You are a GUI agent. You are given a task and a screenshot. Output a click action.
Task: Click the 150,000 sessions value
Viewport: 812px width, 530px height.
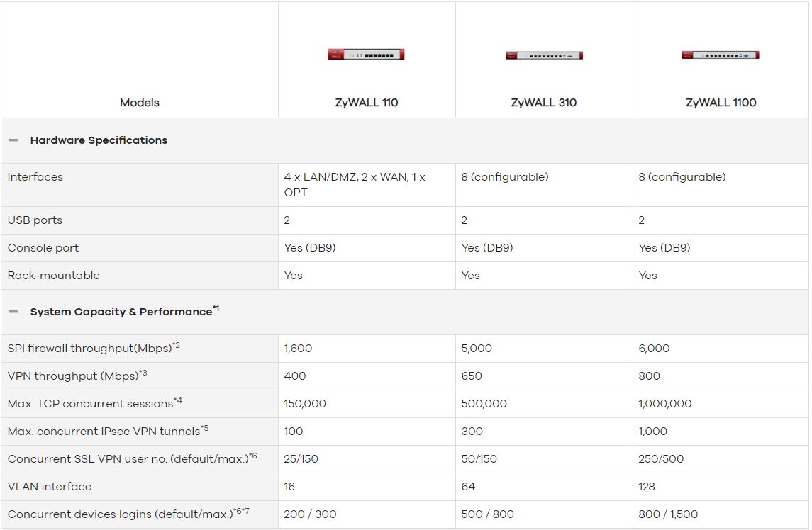[305, 404]
